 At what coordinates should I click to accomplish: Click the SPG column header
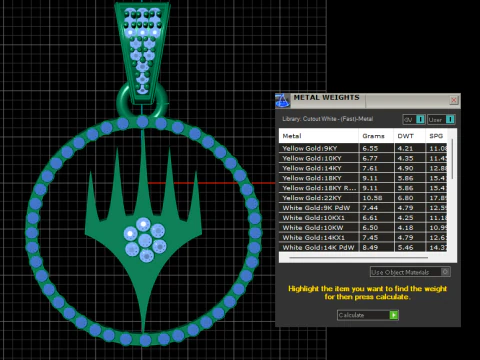436,136
